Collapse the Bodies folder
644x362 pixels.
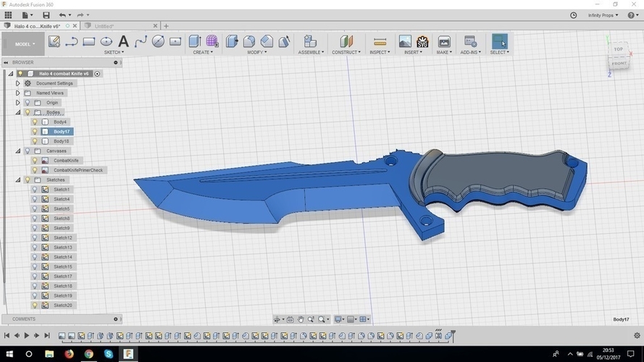[x=17, y=112]
